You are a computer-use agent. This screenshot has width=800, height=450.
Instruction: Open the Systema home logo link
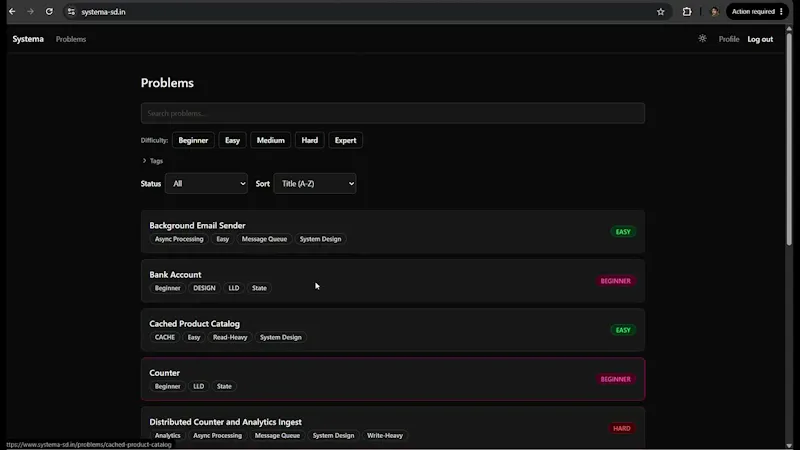pyautogui.click(x=28, y=39)
